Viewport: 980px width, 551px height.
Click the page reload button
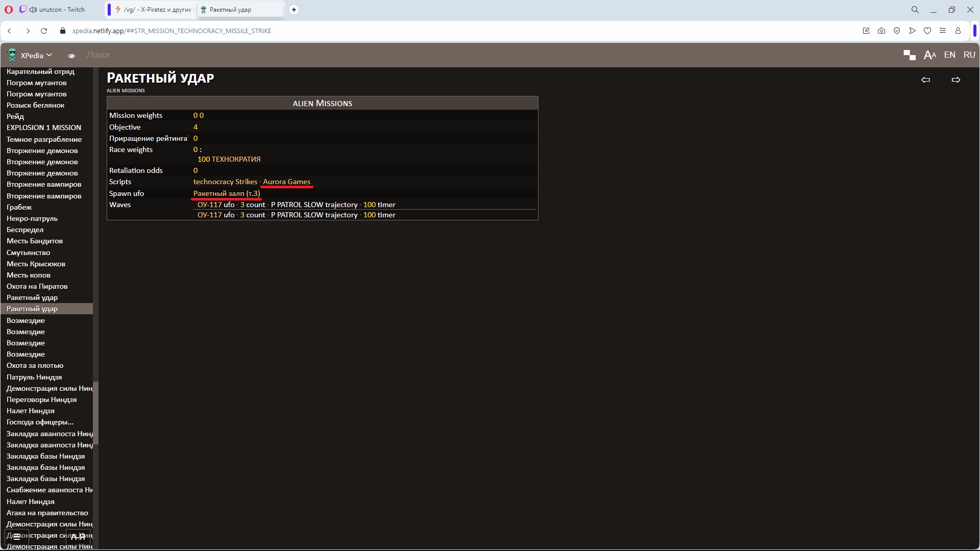tap(44, 31)
